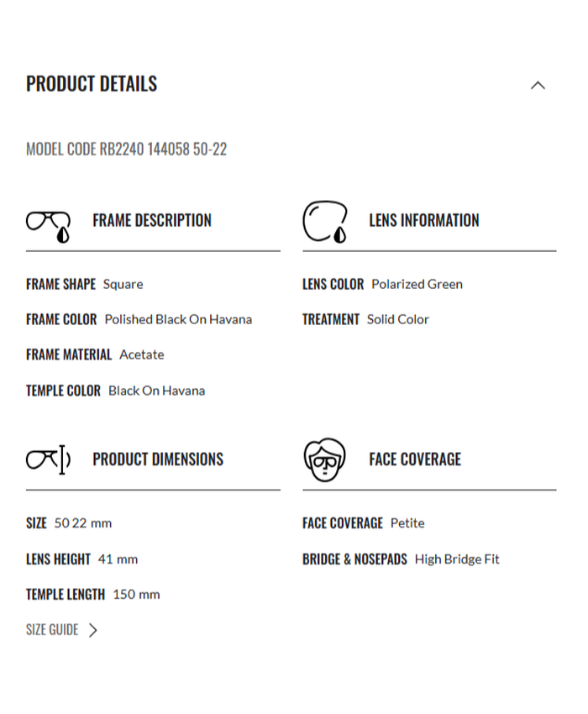Click the Product Dimensions heading
Image resolution: width=588 pixels, height=714 pixels.
click(x=158, y=459)
